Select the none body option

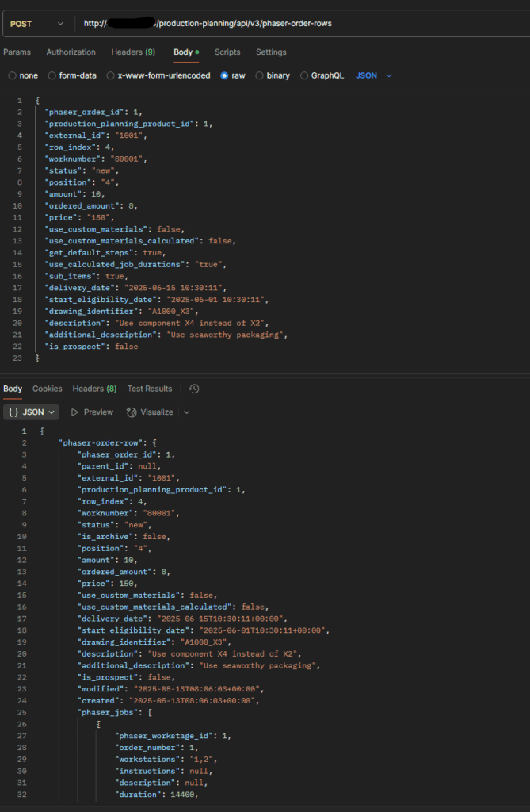click(13, 75)
